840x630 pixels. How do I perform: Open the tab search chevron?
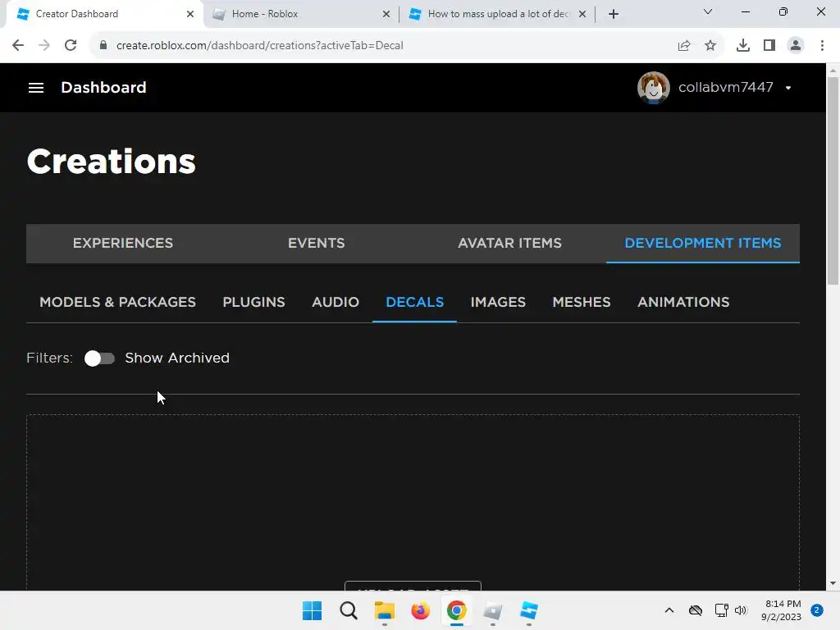[708, 11]
